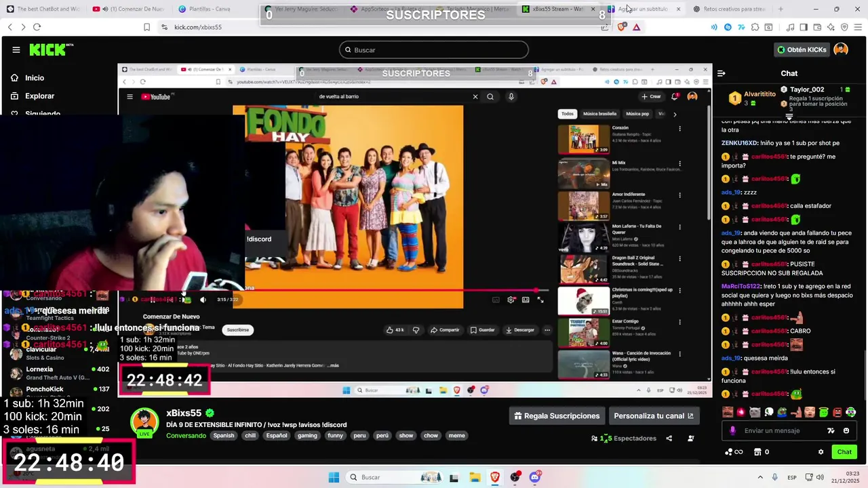Open the Brave wallet icon
868x488 pixels.
click(817, 27)
